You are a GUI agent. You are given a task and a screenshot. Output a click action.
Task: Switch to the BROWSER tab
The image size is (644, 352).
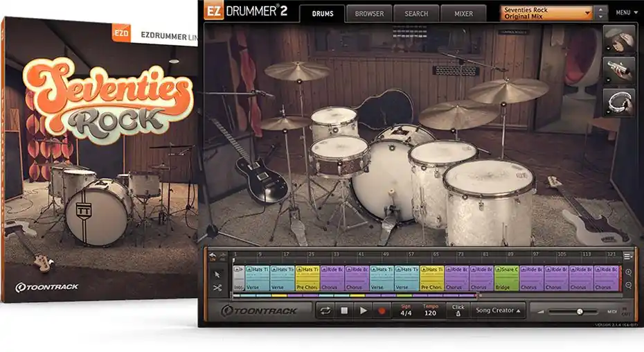point(369,14)
